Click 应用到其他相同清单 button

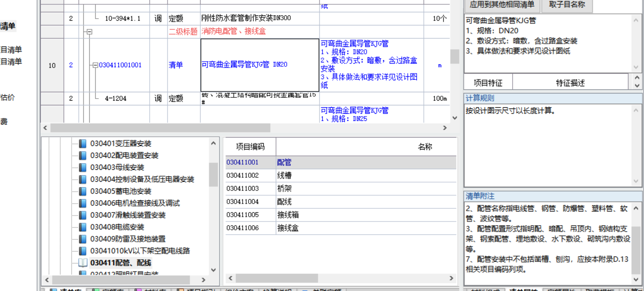pos(502,5)
